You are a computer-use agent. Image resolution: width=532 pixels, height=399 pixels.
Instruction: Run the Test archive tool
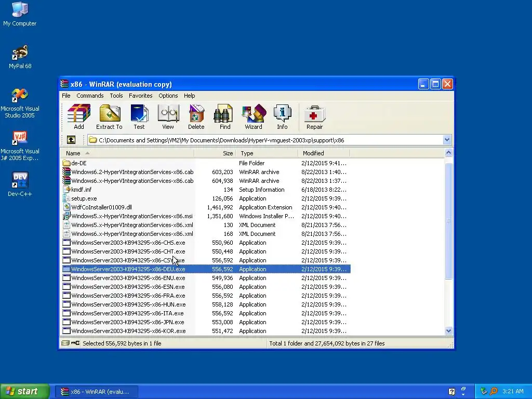(x=139, y=117)
